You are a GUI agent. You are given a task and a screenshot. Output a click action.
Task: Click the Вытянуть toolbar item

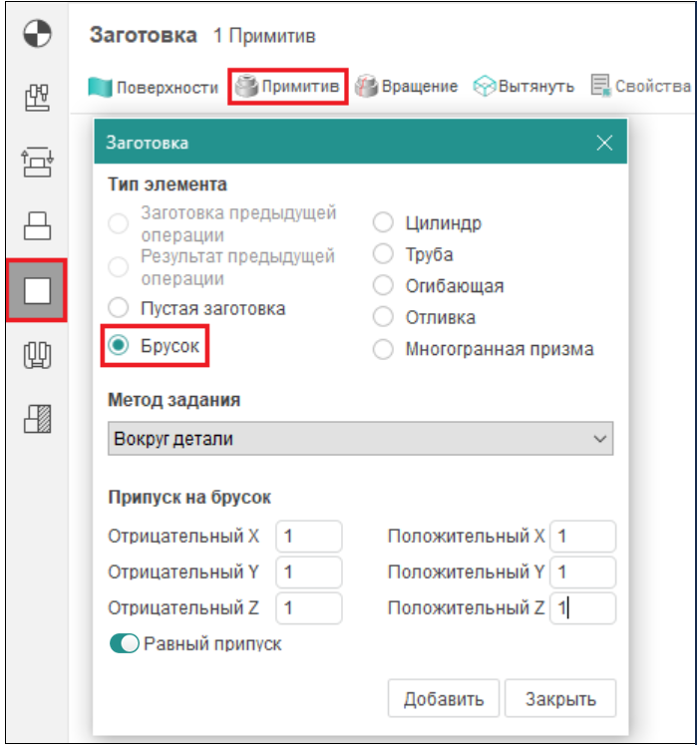coord(525,87)
